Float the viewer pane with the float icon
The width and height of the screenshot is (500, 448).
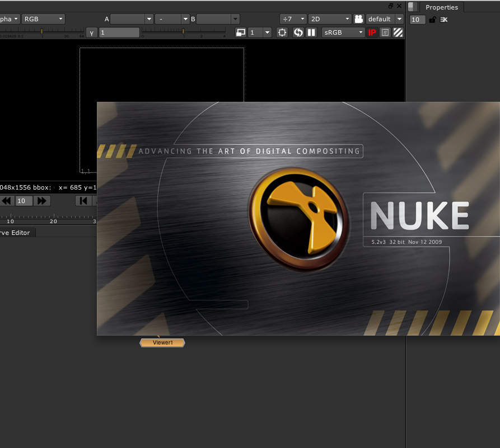[x=391, y=6]
